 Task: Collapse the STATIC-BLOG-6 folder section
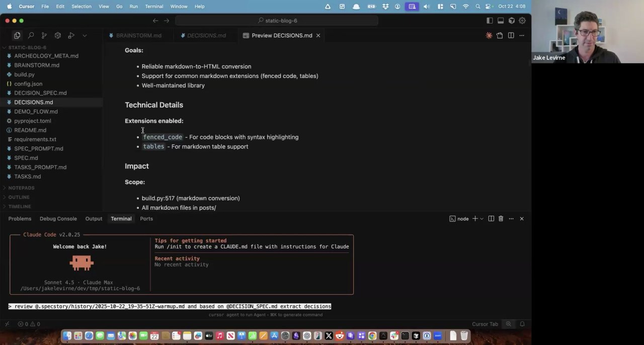click(x=27, y=47)
